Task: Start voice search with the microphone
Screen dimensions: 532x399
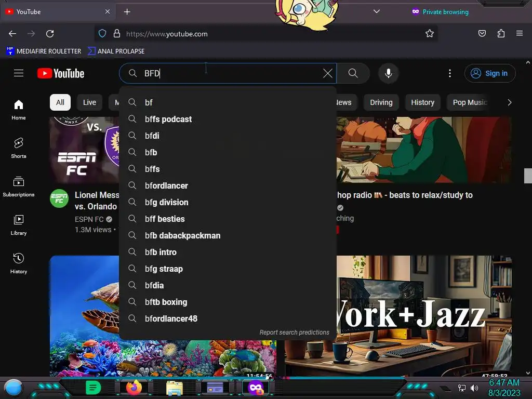Action: coord(389,73)
